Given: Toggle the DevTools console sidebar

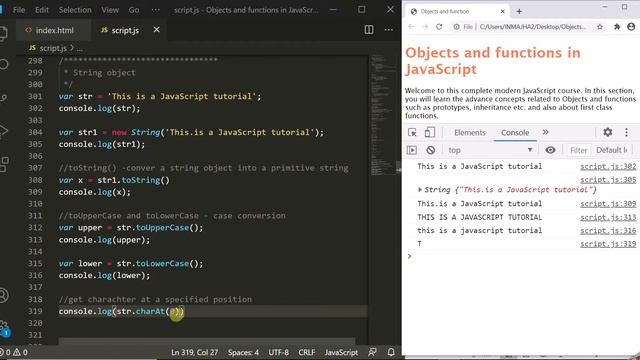Looking at the screenshot, I should pos(412,150).
